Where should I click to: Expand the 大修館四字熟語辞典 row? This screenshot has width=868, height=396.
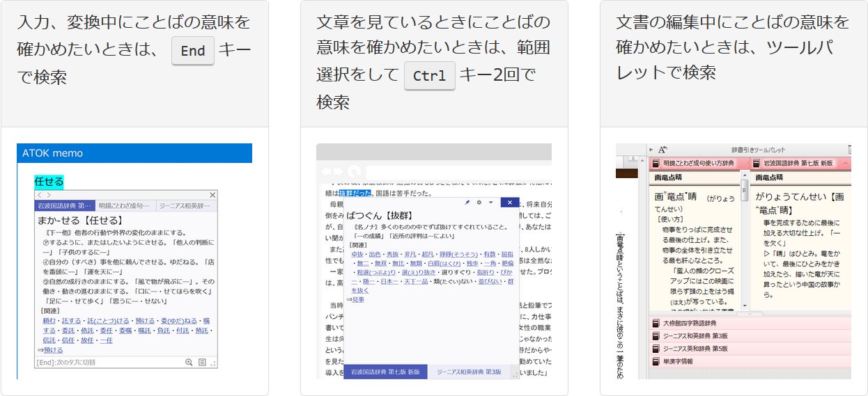[750, 324]
